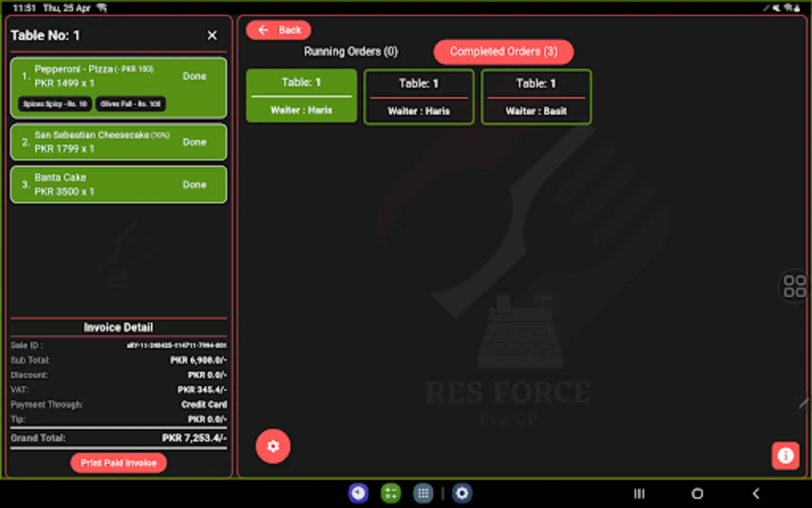812x508 pixels.
Task: Open the grid menu on the right edge
Action: pos(795,287)
